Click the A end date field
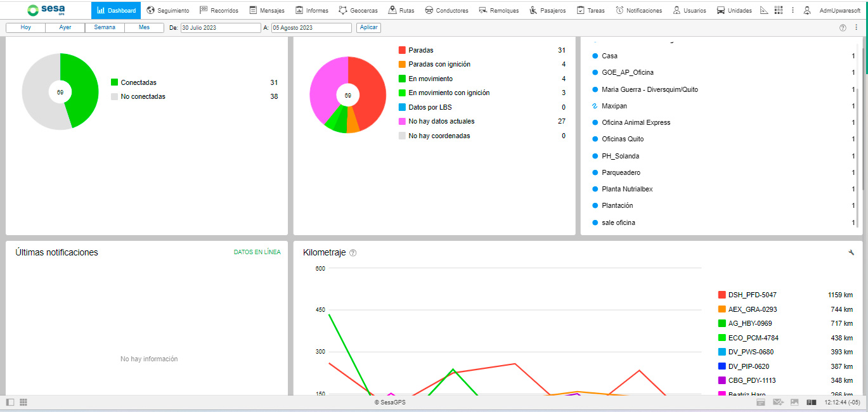The width and height of the screenshot is (868, 412). (311, 28)
